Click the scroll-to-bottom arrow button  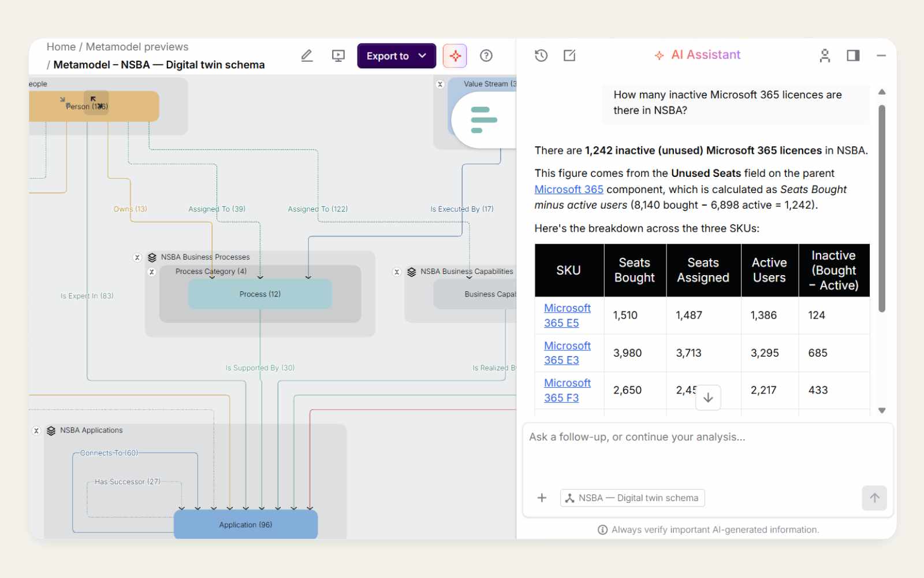point(708,398)
